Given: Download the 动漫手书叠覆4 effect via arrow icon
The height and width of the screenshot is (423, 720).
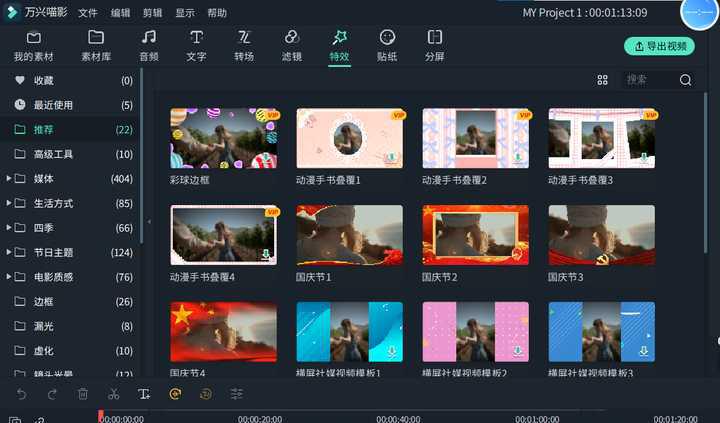Looking at the screenshot, I should coord(266,254).
